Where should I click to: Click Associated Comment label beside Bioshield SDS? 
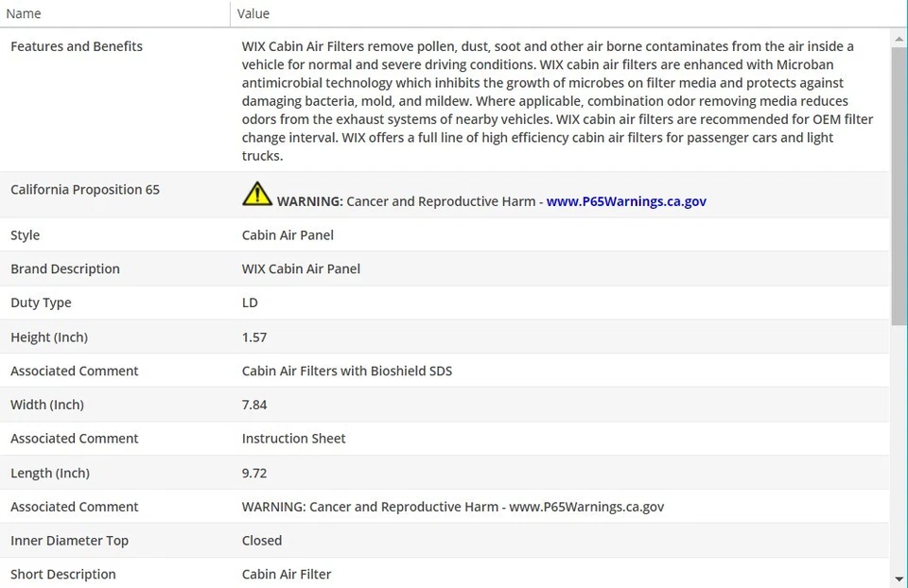(74, 371)
